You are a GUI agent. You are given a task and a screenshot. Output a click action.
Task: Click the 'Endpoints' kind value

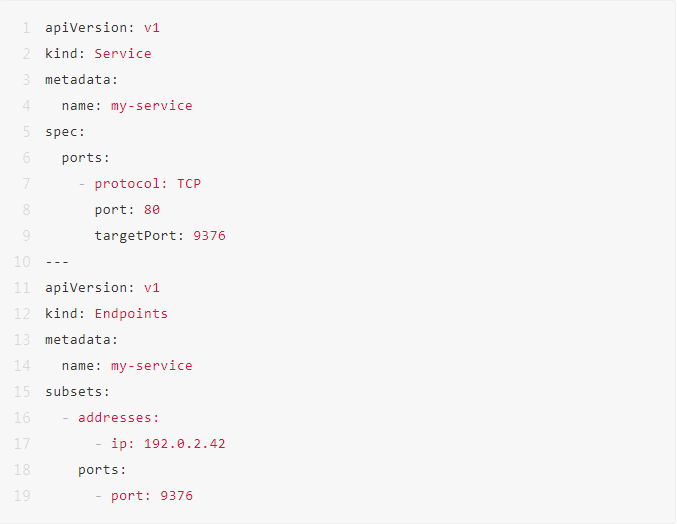pos(131,313)
